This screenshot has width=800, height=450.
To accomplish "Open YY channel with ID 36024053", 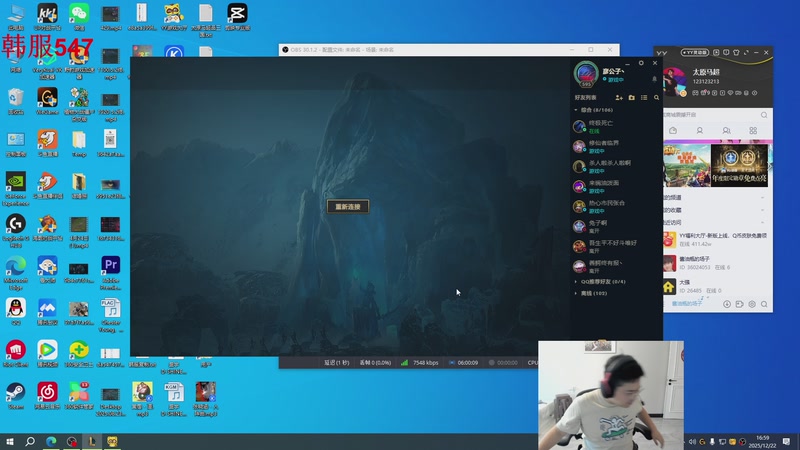I will 716,263.
